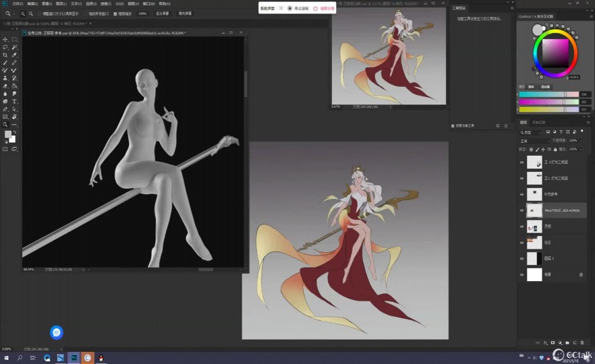Click the 适合屏幕 (Fit Screen) button
595x364 pixels.
pos(162,13)
